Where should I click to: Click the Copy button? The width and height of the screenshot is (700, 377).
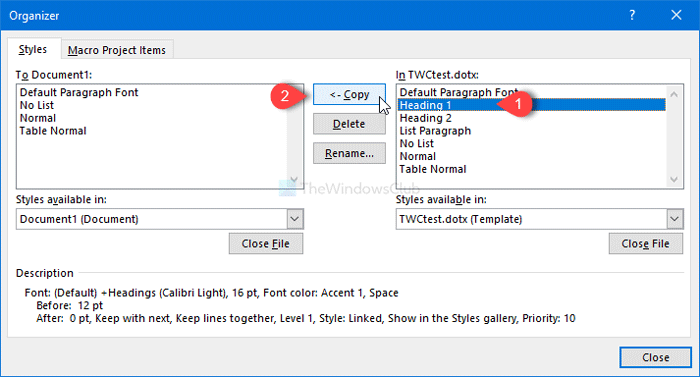point(349,94)
